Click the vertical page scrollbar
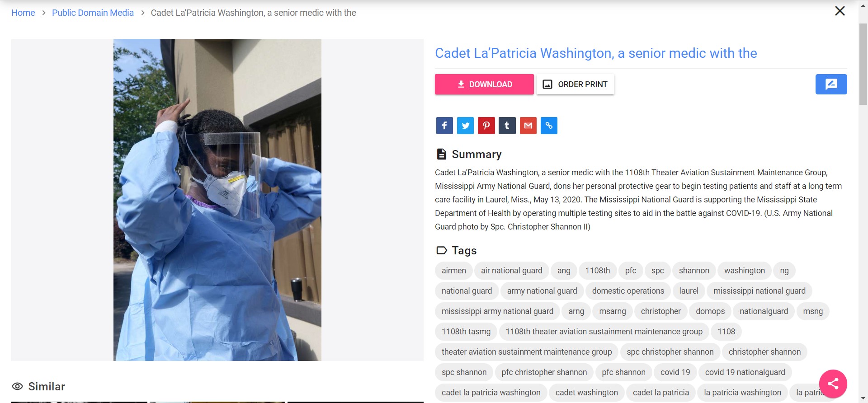This screenshot has height=403, width=868. click(x=863, y=201)
